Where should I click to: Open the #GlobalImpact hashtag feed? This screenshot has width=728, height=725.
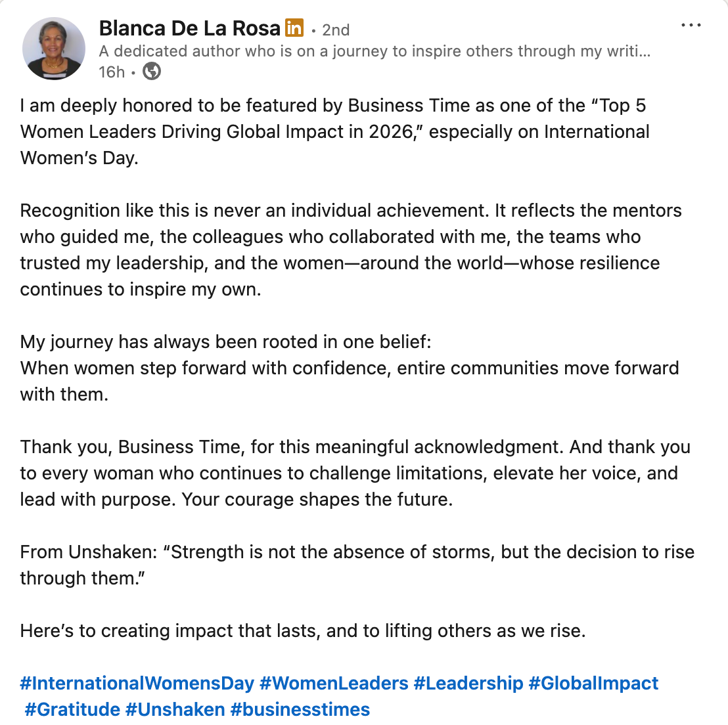(x=593, y=683)
